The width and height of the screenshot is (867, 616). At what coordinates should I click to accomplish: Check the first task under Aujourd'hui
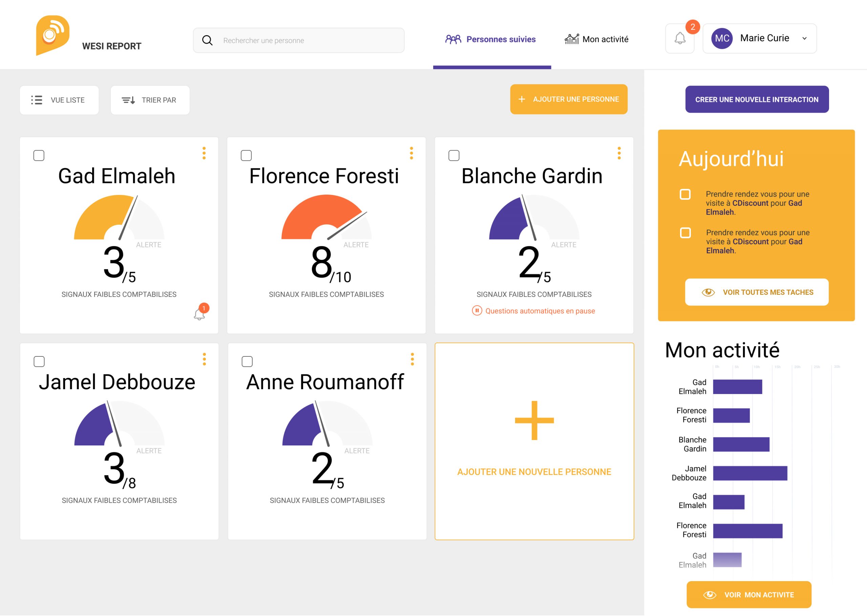click(685, 195)
